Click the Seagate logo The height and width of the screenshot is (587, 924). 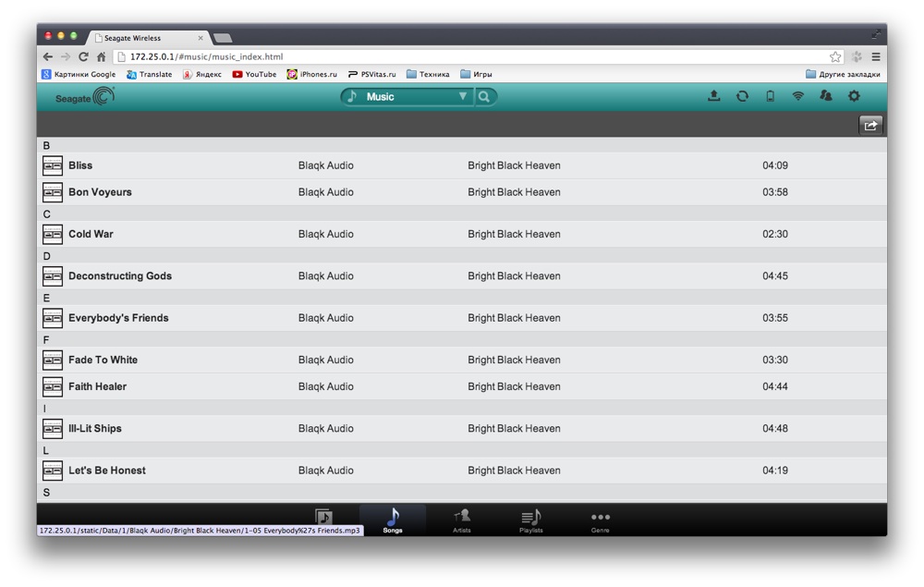(85, 97)
